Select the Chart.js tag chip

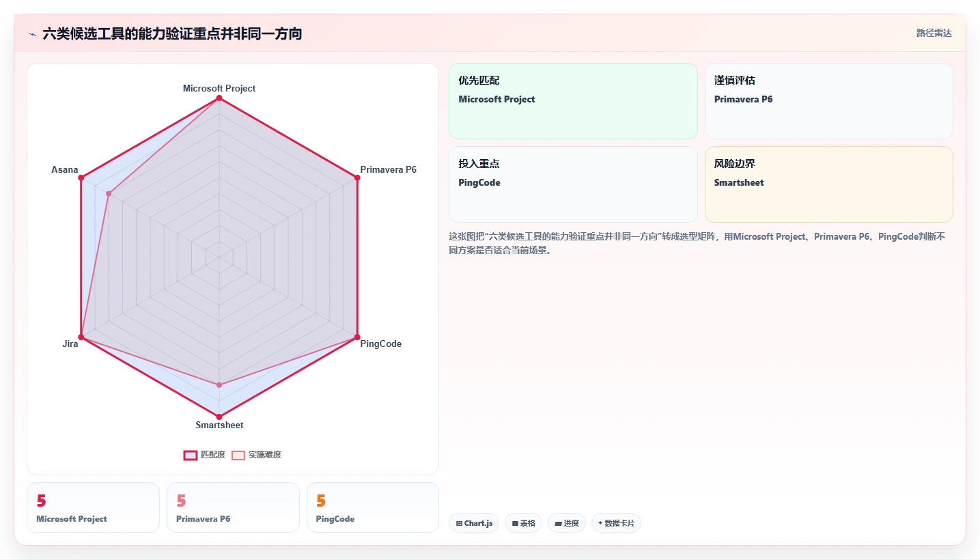click(x=474, y=523)
